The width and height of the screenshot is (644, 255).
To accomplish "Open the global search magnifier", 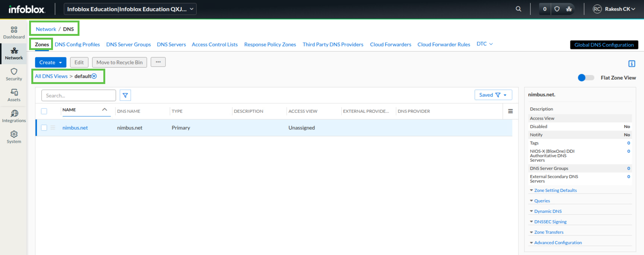I will coord(518,9).
